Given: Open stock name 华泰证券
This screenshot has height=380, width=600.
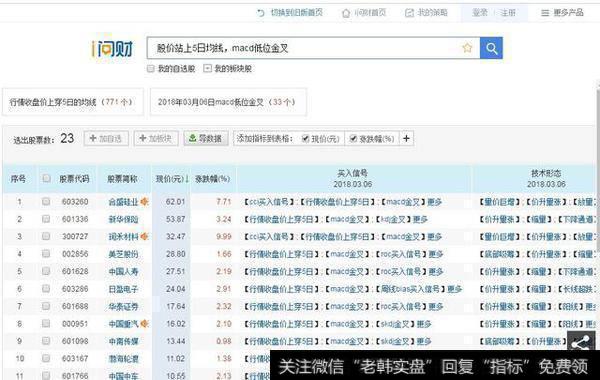Looking at the screenshot, I should coord(123,307).
